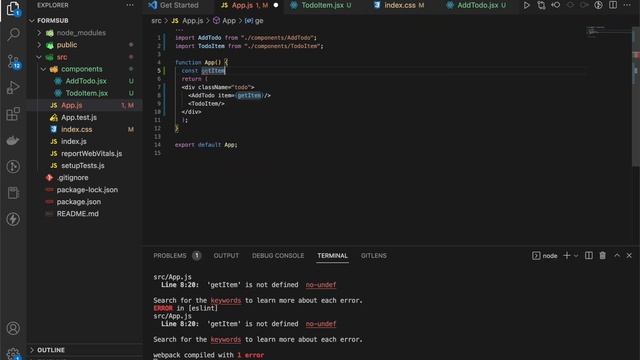Open the Search view icon
Image resolution: width=640 pixels, height=360 pixels.
13,34
